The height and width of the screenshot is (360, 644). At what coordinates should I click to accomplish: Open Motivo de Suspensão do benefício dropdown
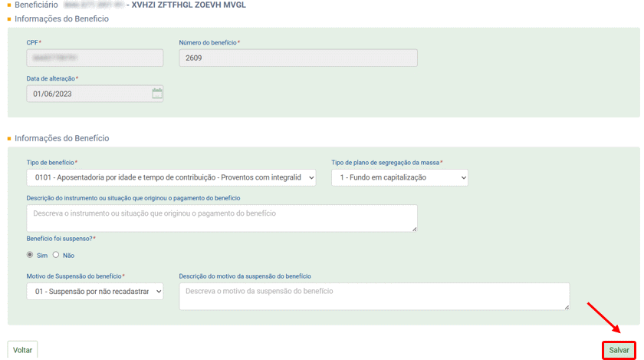[x=94, y=292]
